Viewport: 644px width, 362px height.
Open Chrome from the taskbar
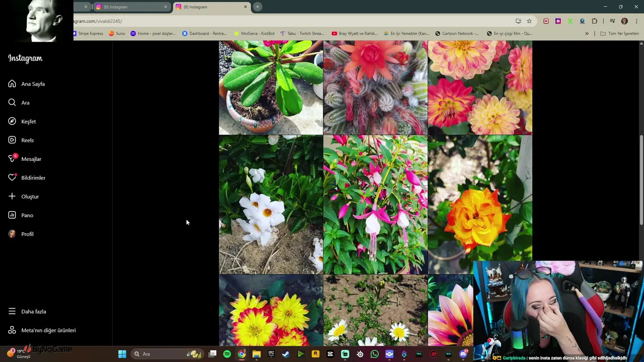pyautogui.click(x=242, y=354)
